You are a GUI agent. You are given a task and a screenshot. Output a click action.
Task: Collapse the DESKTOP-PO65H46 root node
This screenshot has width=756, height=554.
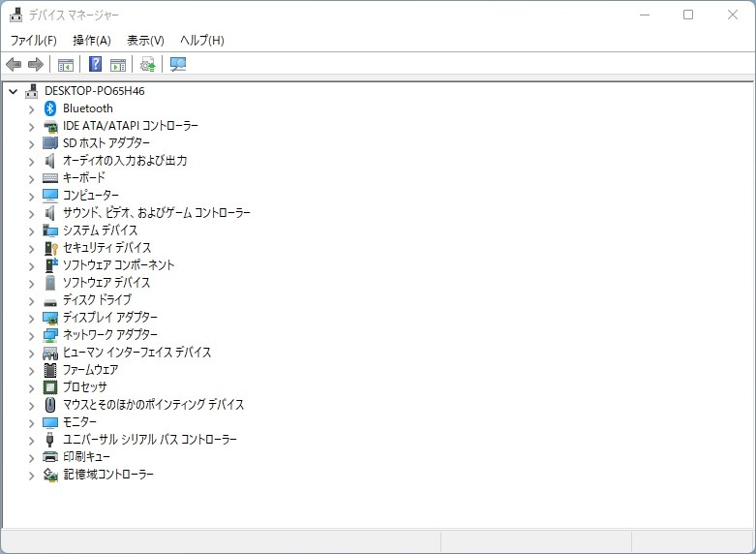[x=13, y=91]
